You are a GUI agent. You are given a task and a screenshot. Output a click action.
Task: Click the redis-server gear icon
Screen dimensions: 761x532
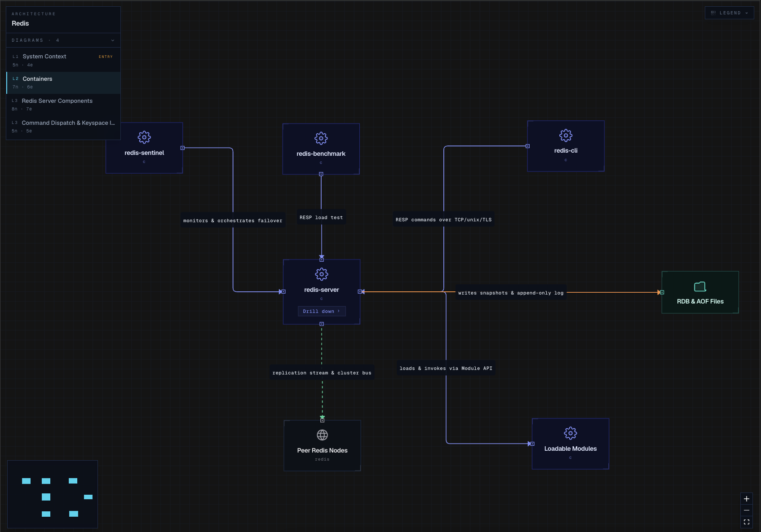(322, 274)
